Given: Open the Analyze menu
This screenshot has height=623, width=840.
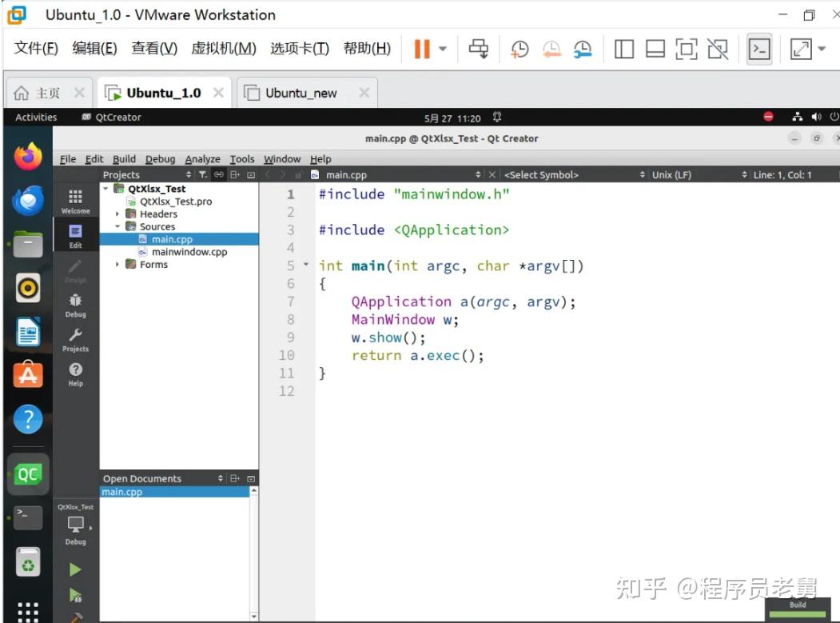Looking at the screenshot, I should [202, 159].
